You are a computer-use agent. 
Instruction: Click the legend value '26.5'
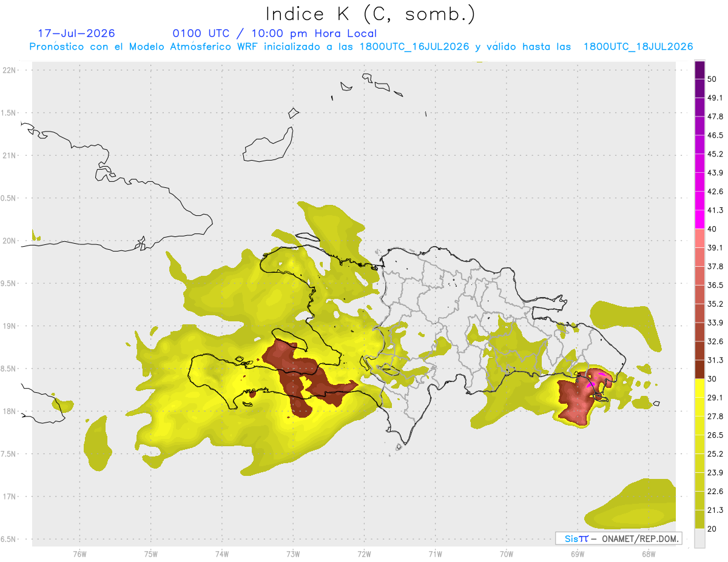pyautogui.click(x=715, y=435)
